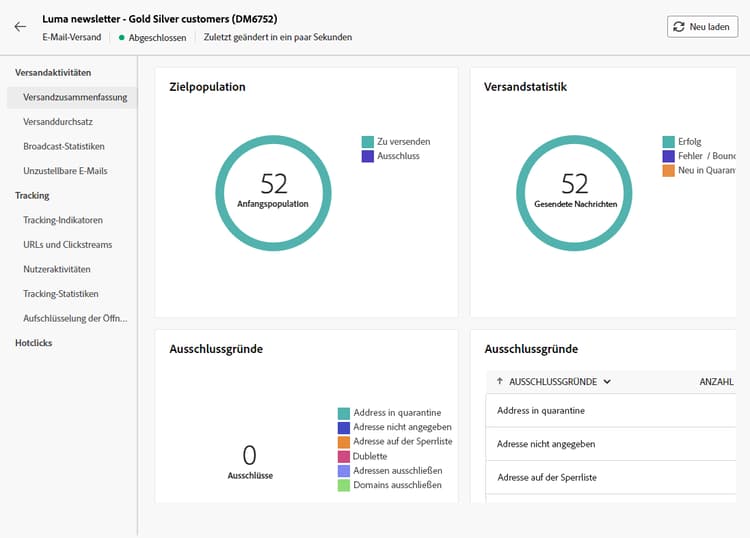The image size is (750, 538).
Task: Click the Tracking section heading
Action: point(32,196)
